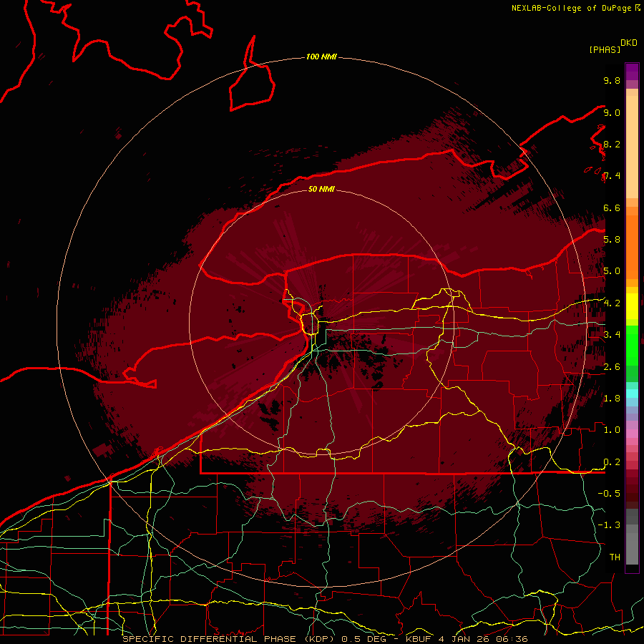Click the 50 NMI range ring label

tap(321, 189)
